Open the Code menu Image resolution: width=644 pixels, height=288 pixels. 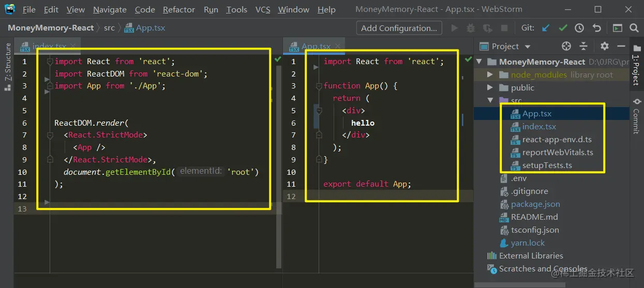point(145,9)
